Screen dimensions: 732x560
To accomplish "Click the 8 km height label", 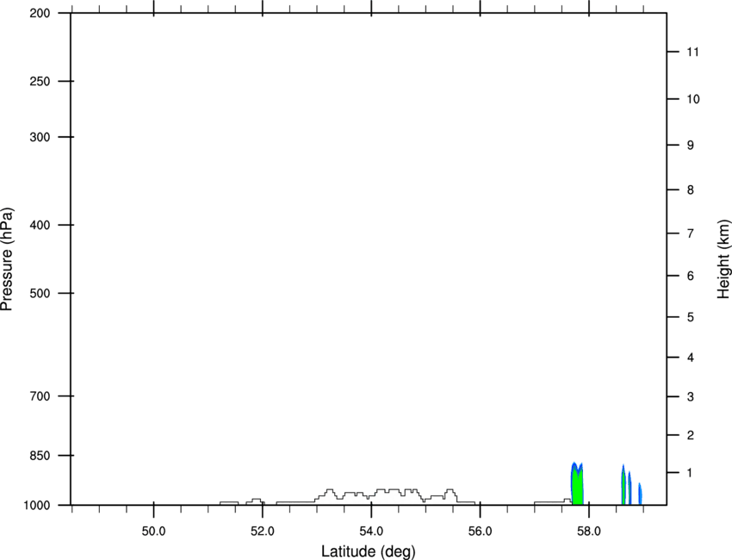I will (x=691, y=190).
